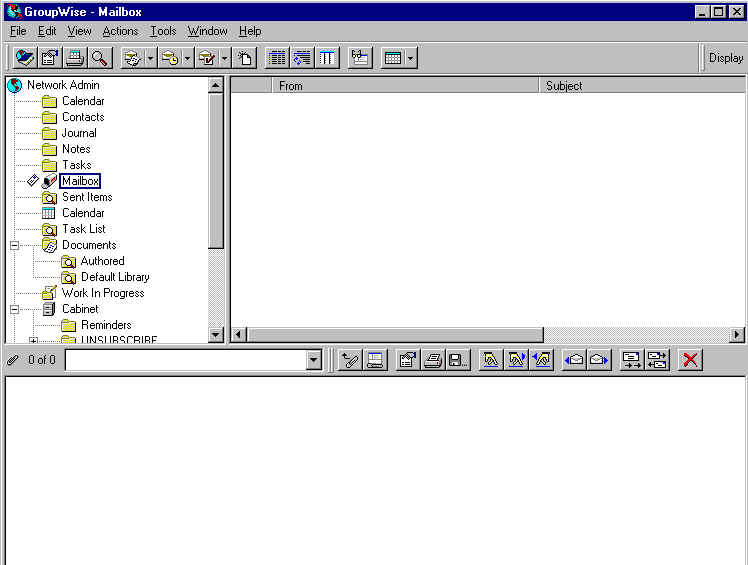Click the two-cards exchange arrows icon
The width and height of the screenshot is (748, 565).
tap(657, 360)
